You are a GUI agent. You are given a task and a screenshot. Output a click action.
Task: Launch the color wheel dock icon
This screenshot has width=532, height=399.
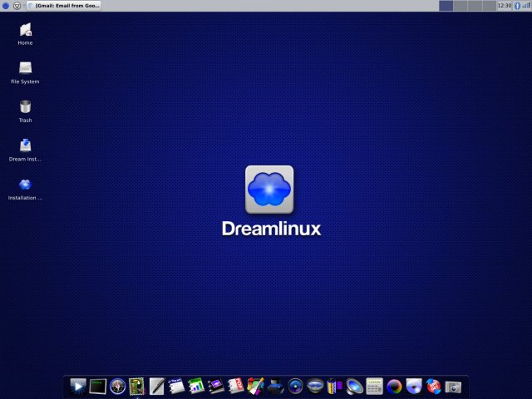(394, 387)
